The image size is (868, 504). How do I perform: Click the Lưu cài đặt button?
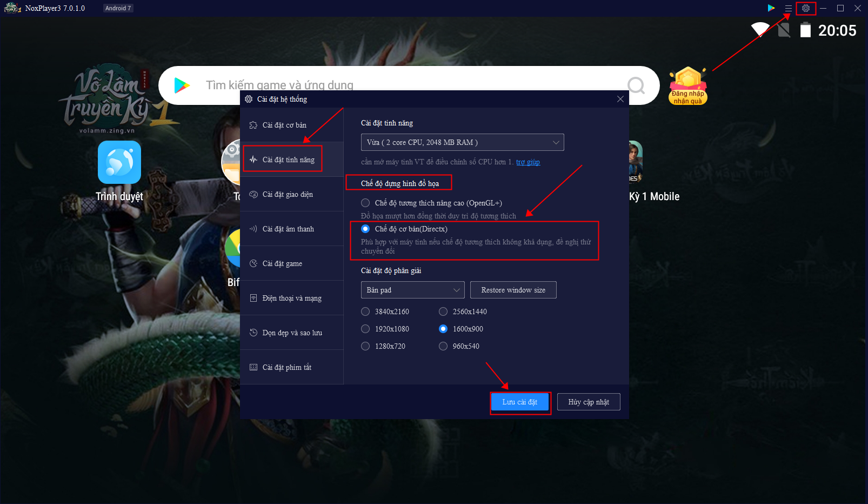(x=519, y=402)
